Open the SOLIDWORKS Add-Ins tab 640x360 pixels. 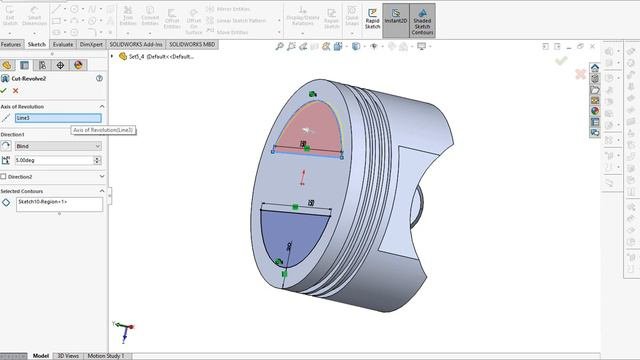point(136,44)
